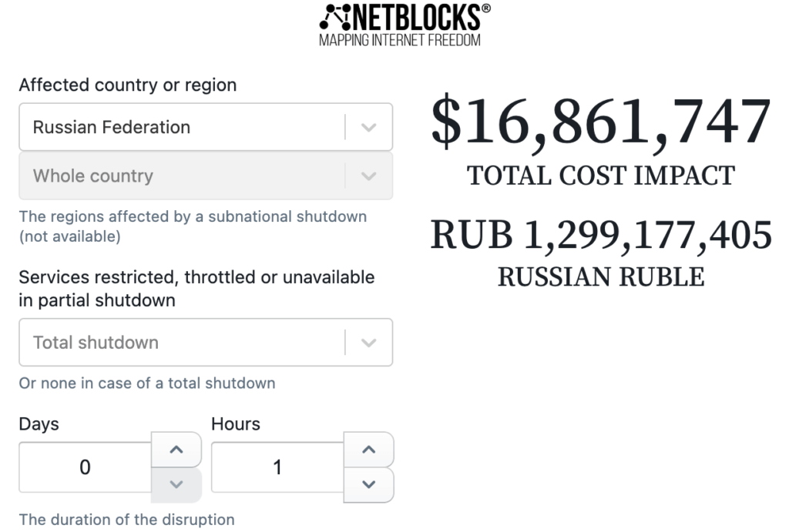This screenshot has width=789, height=532.
Task: Decrease Hours with down arrow
Action: click(x=369, y=485)
